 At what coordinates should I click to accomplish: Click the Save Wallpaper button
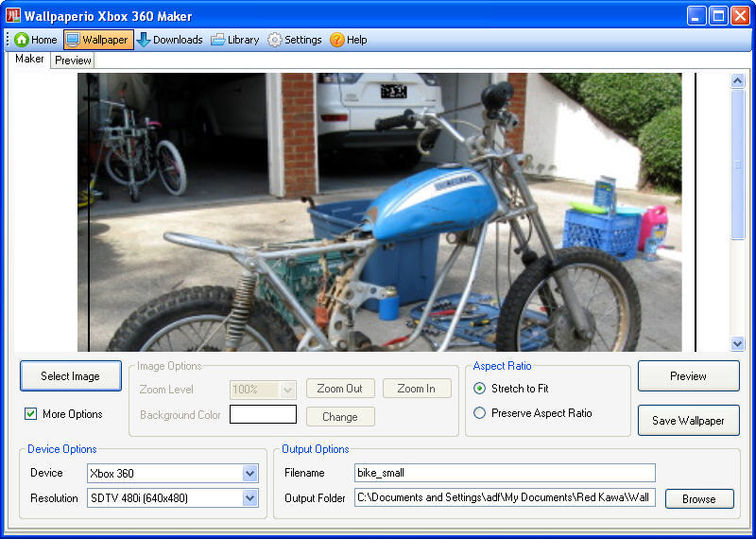[x=688, y=421]
